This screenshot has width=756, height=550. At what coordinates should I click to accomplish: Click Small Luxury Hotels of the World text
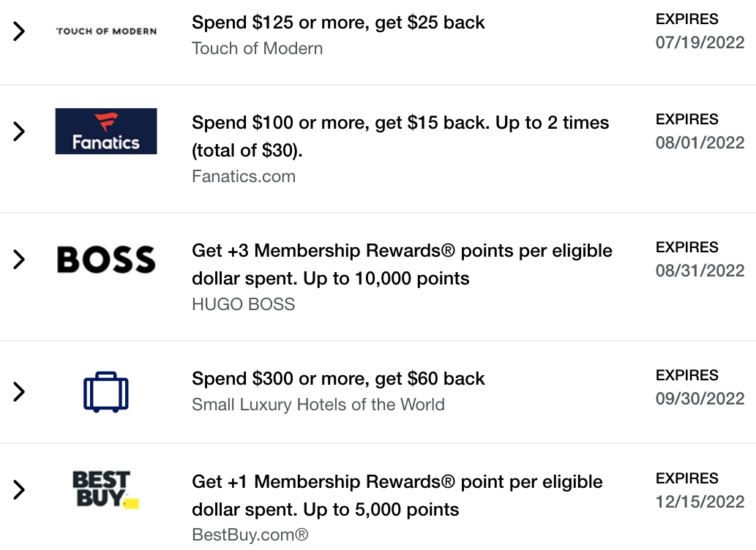coord(318,405)
